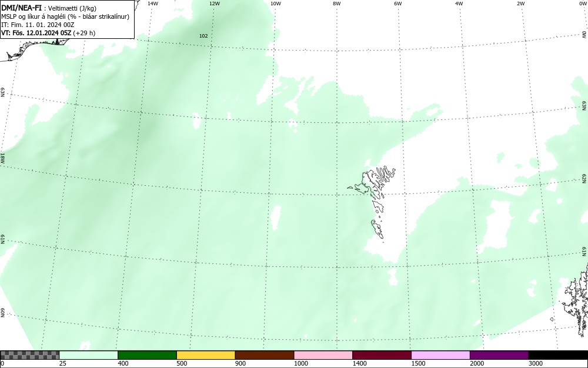The width and height of the screenshot is (588, 368).
Task: Click the "VT: Fös. 12.01.2024 05Z" valid time
Action: tap(36, 33)
